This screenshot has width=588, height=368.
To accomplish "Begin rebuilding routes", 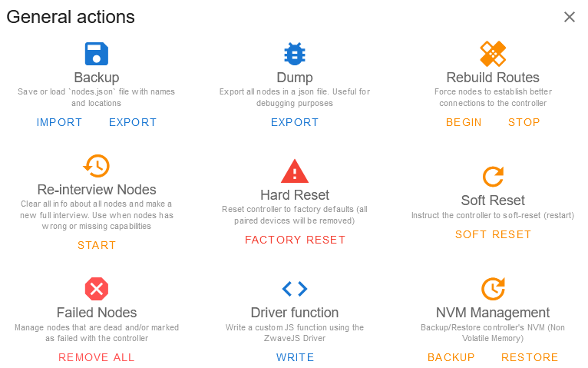I will tap(464, 122).
